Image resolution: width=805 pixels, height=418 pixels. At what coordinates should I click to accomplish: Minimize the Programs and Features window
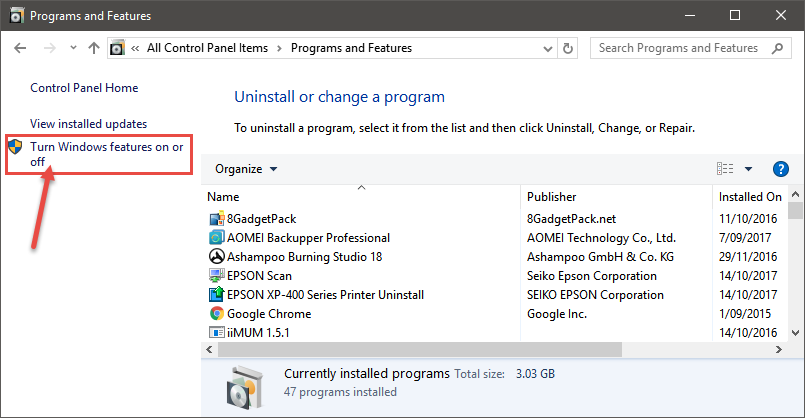[689, 15]
